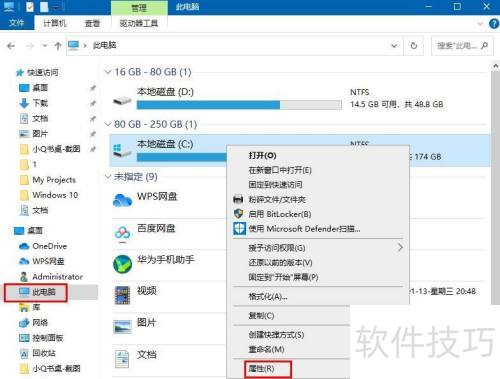Choose 固定到"开始"屏幕(P) menu item
The width and height of the screenshot is (500, 379).
[x=283, y=277]
